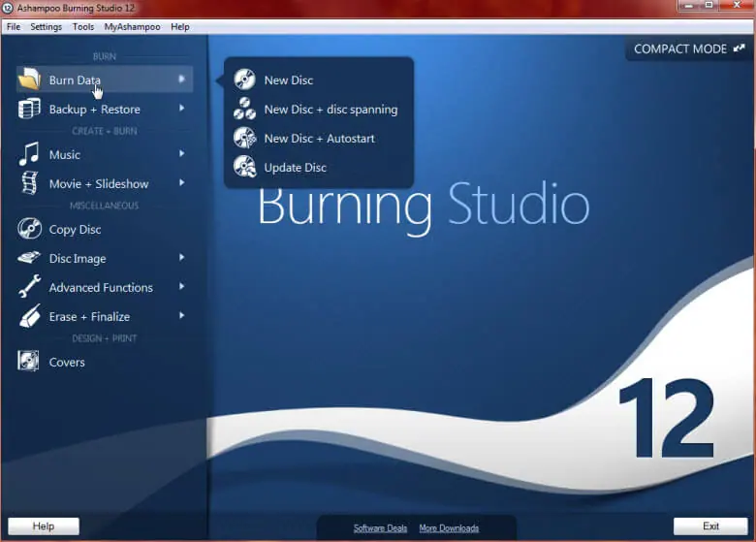Open the More Downloads link
756x542 pixels.
[449, 528]
